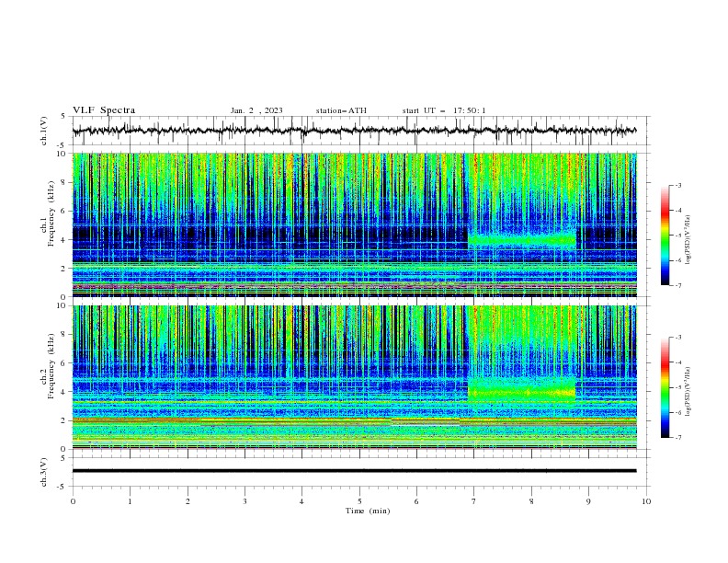Click the "ch.1(V)" waveform axis label
The height and width of the screenshot is (563, 728).
click(44, 131)
